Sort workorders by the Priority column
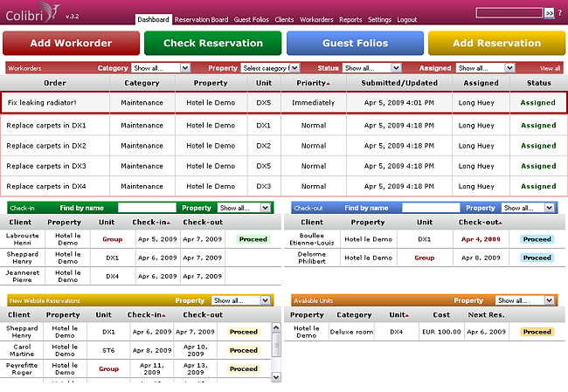 point(314,83)
